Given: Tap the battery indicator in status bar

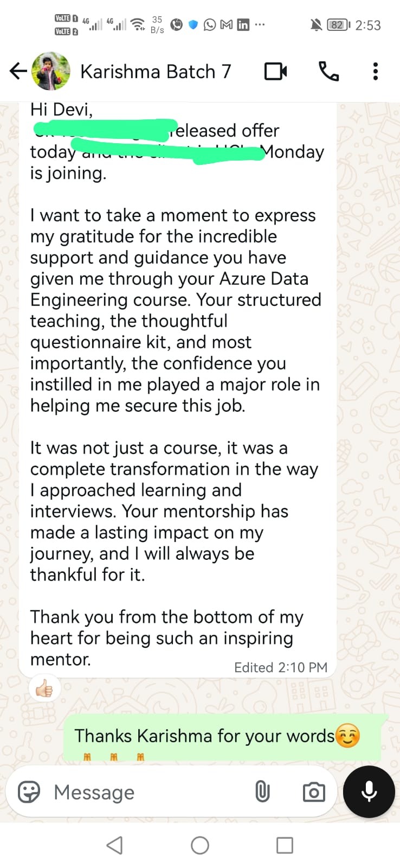Looking at the screenshot, I should [x=338, y=25].
